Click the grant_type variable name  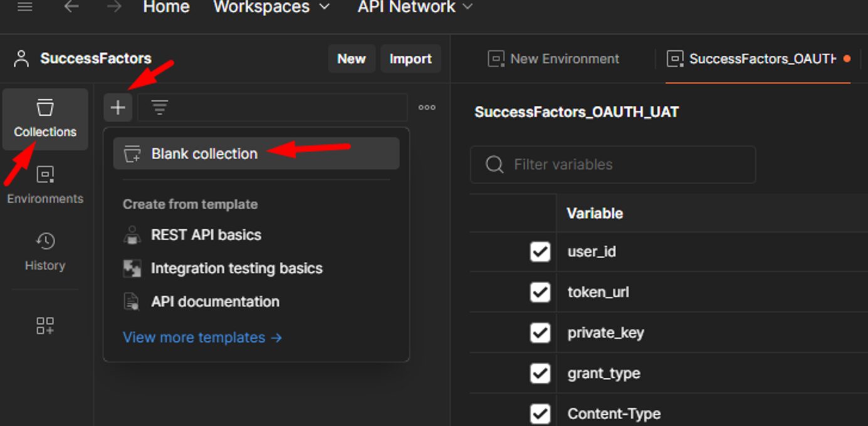click(604, 373)
